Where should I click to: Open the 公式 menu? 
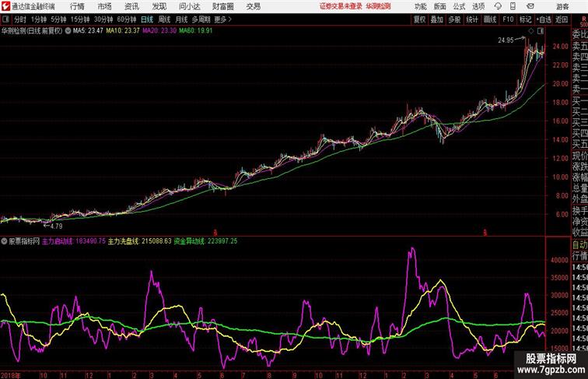point(459,6)
